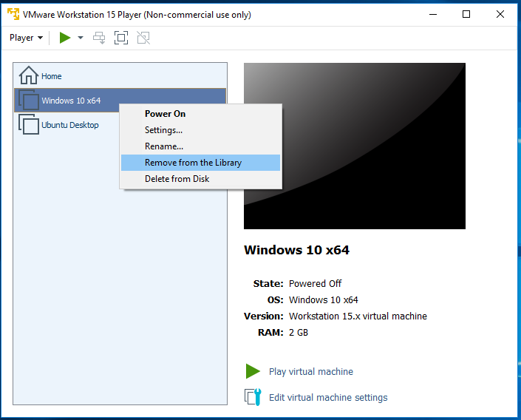
Task: Open Settings... from context menu
Action: (200, 130)
